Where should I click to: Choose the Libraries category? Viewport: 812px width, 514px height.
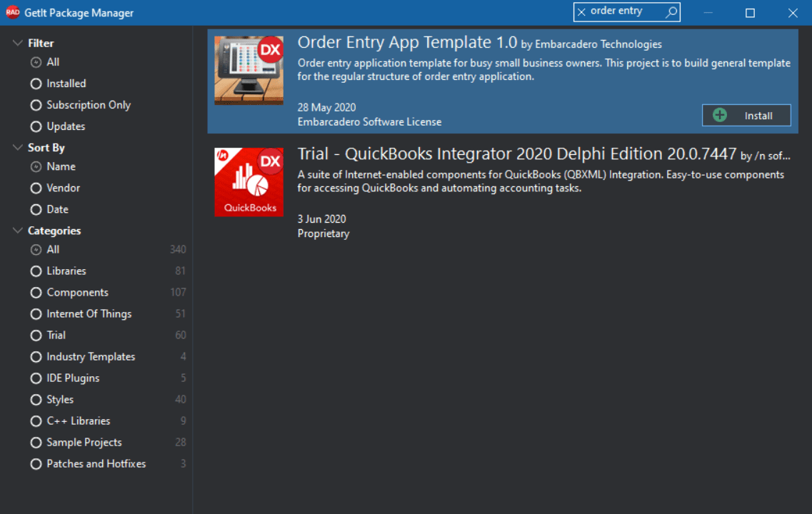tap(58, 271)
